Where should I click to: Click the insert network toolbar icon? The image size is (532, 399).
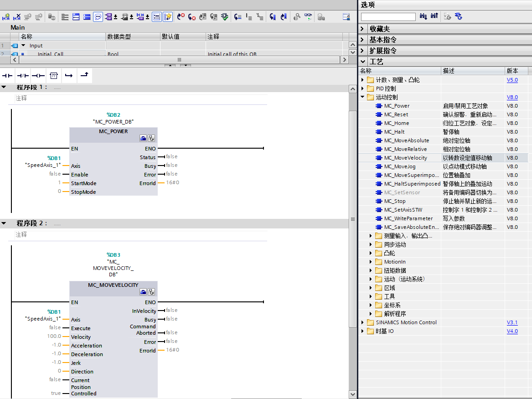pyautogui.click(x=6, y=17)
